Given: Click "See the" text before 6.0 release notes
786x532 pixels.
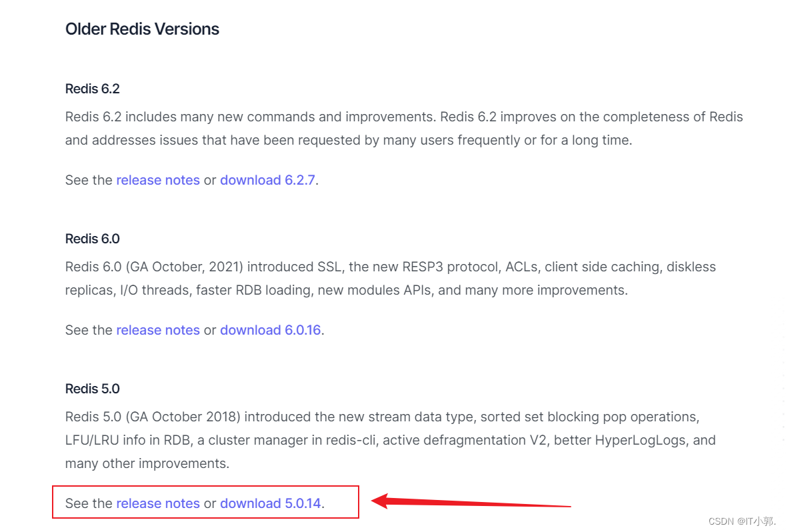Looking at the screenshot, I should [x=89, y=330].
